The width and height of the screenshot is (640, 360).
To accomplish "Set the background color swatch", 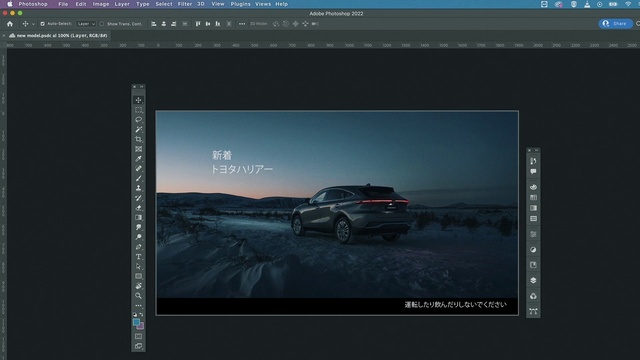I will coord(140,326).
